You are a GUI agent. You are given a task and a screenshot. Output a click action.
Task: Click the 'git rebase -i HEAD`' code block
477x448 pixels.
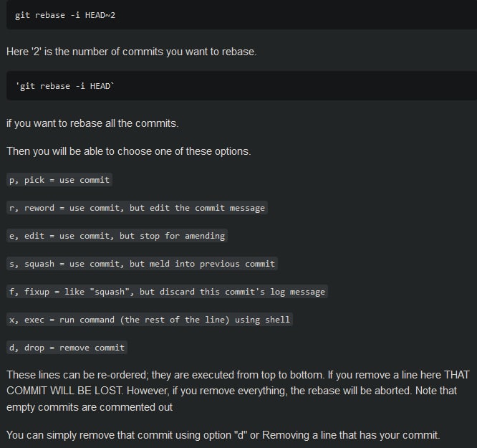click(241, 85)
